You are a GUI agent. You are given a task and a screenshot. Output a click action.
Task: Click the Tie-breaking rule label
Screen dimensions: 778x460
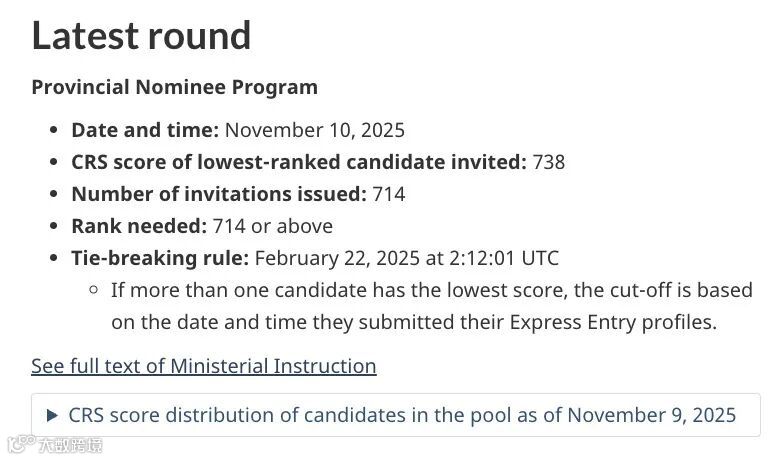coord(160,258)
